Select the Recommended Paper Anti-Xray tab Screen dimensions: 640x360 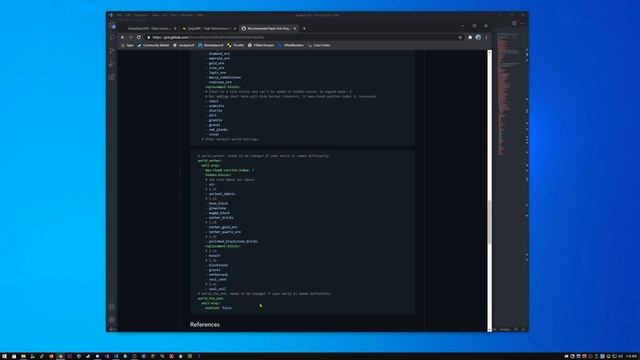click(268, 29)
